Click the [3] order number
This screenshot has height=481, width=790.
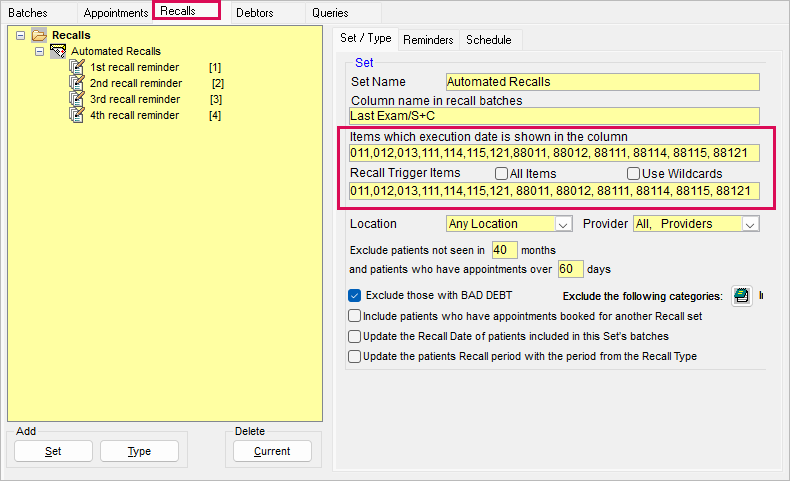pyautogui.click(x=216, y=100)
